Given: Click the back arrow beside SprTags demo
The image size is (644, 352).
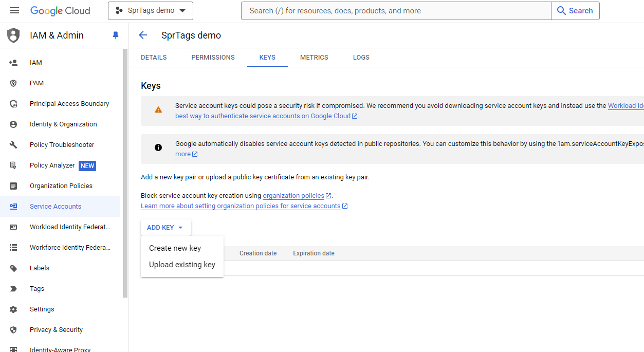Looking at the screenshot, I should (x=142, y=35).
